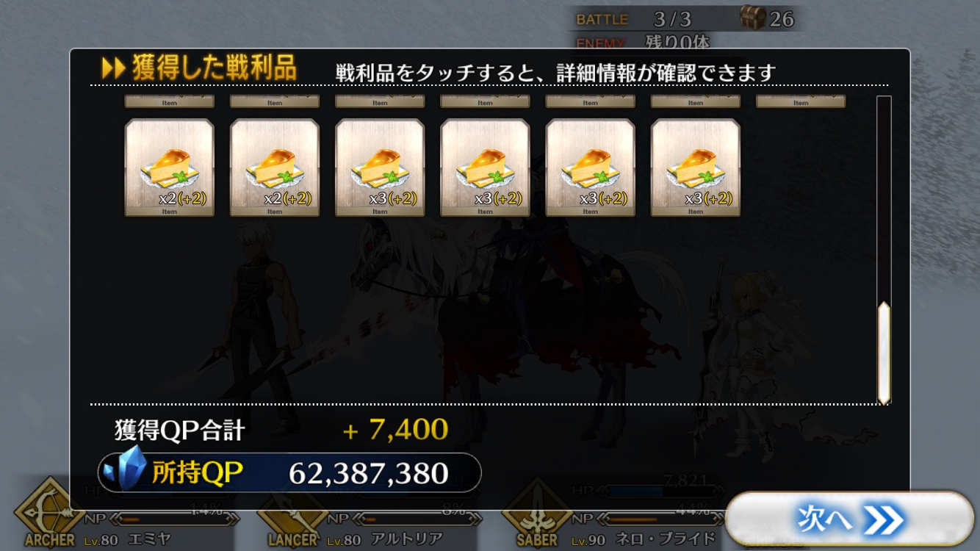The width and height of the screenshot is (980, 551).
Task: Click the 次へ next button
Action: pos(849,520)
